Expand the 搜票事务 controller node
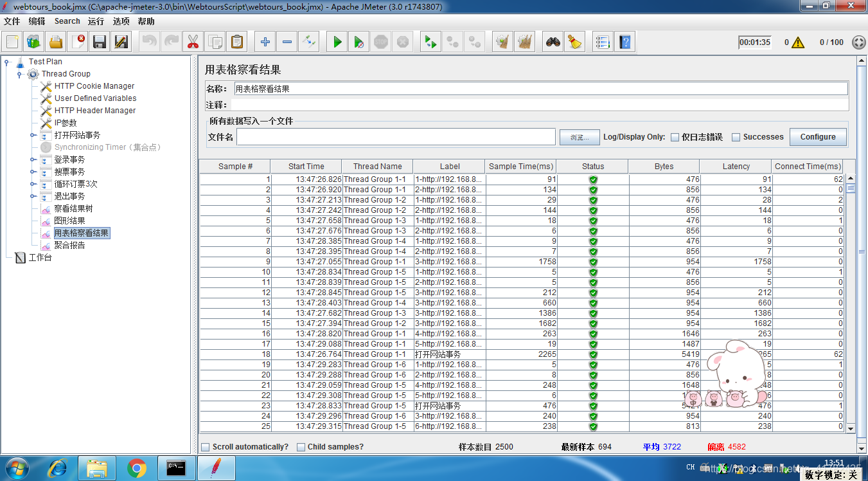 (33, 172)
